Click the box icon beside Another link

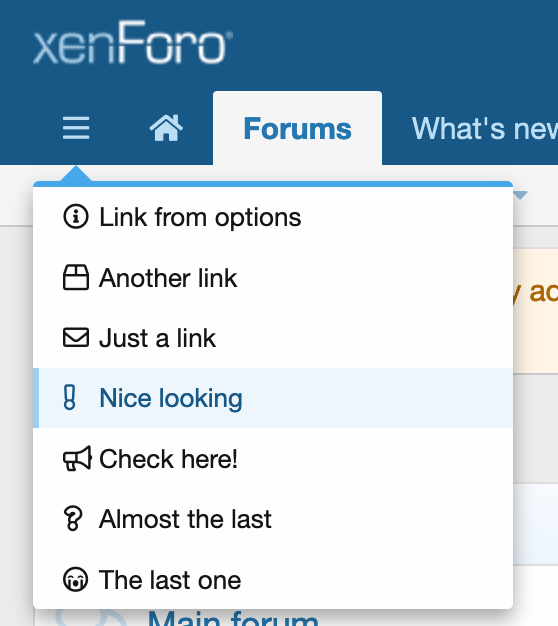pyautogui.click(x=75, y=277)
